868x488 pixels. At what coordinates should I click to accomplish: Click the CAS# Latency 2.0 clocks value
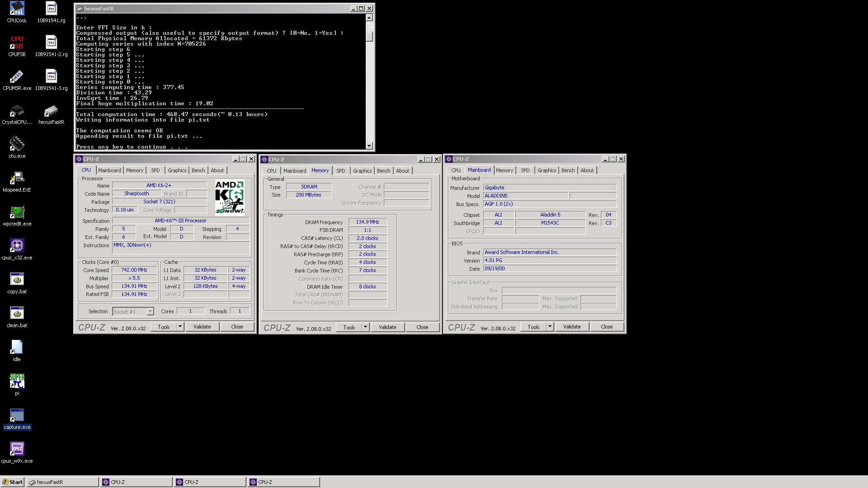pyautogui.click(x=368, y=238)
